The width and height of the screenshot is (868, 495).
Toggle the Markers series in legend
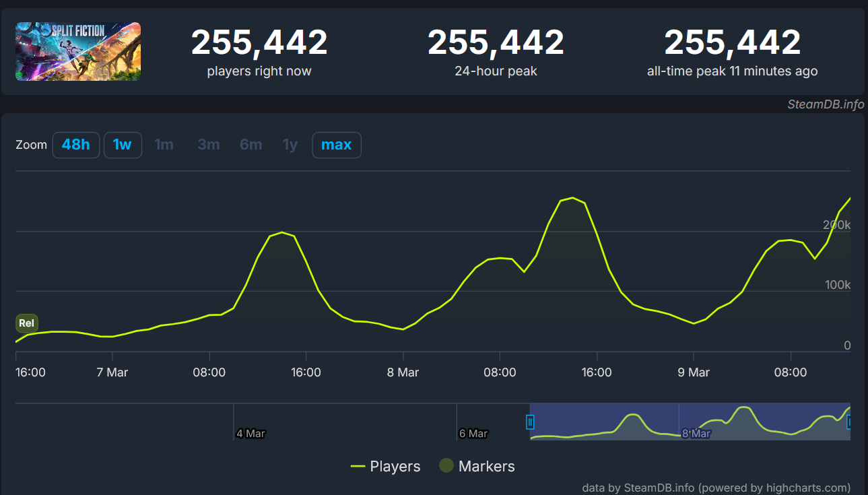click(477, 466)
